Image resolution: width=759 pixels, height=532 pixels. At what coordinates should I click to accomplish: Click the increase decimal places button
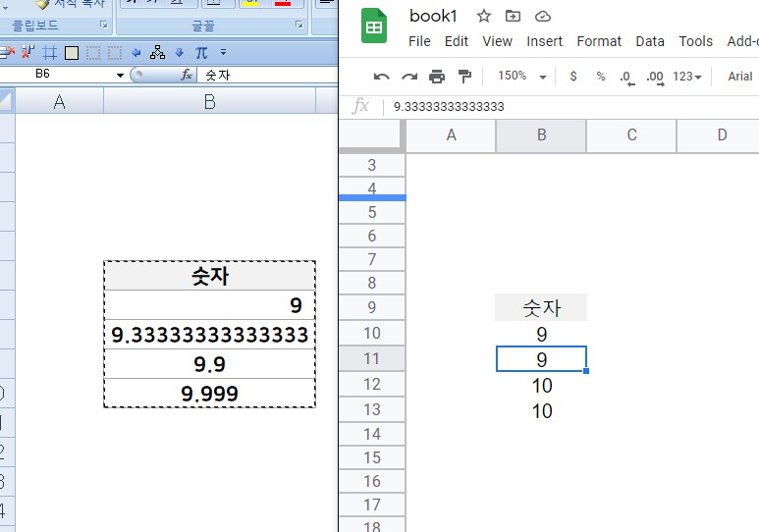655,78
